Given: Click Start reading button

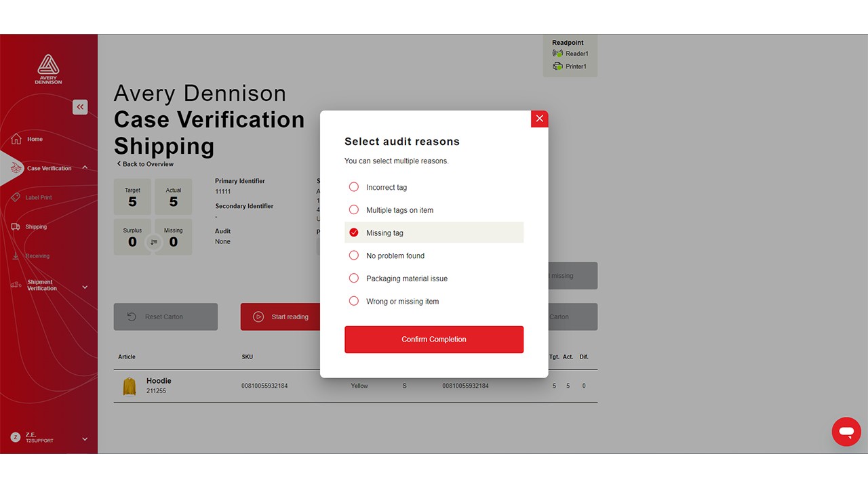Looking at the screenshot, I should click(280, 317).
